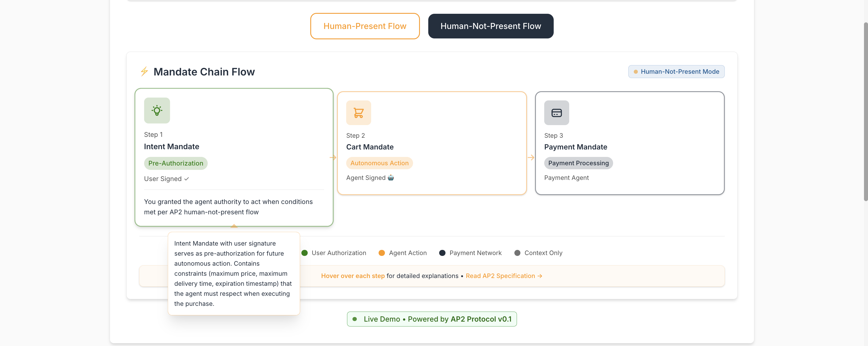This screenshot has height=346, width=868.
Task: Click the green User Authorization legend dot
Action: [x=305, y=253]
